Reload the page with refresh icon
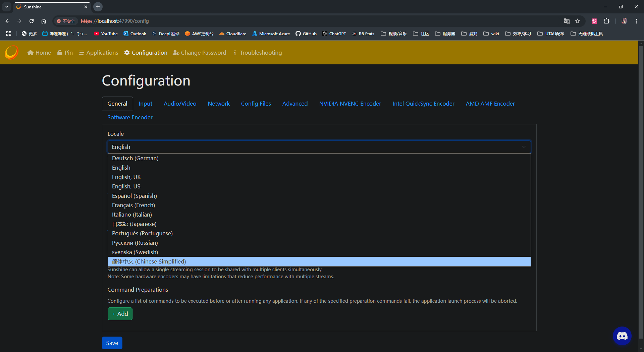This screenshot has height=352, width=644. tap(32, 21)
